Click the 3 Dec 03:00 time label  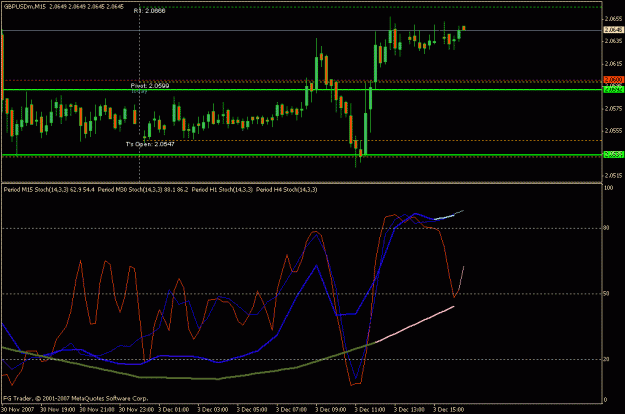click(x=213, y=409)
